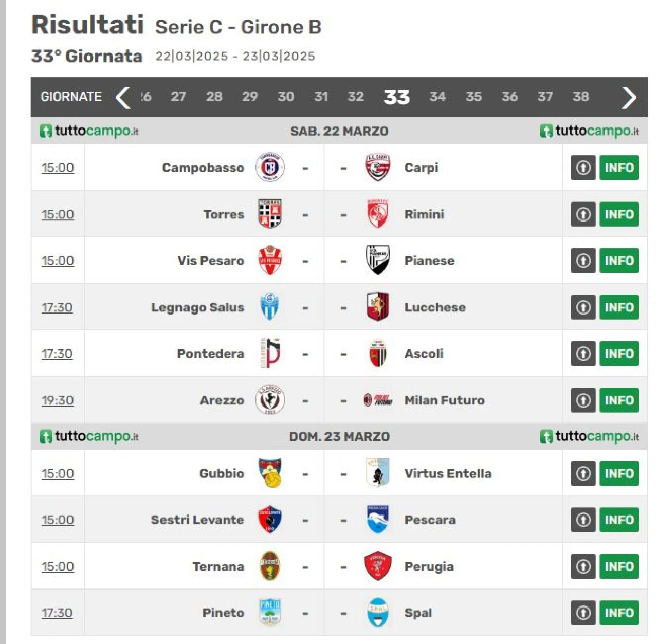Open INFO for Campobasso vs Carpi
The width and height of the screenshot is (658, 644).
[x=619, y=168]
